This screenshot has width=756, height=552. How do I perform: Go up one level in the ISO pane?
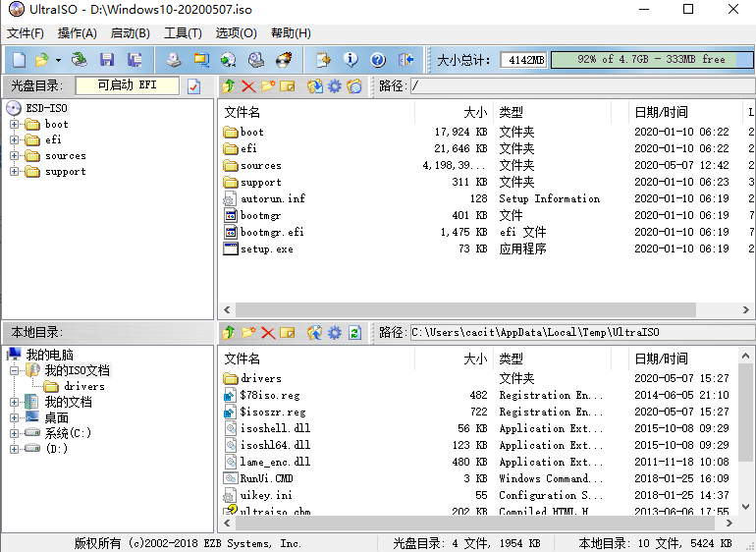point(229,86)
